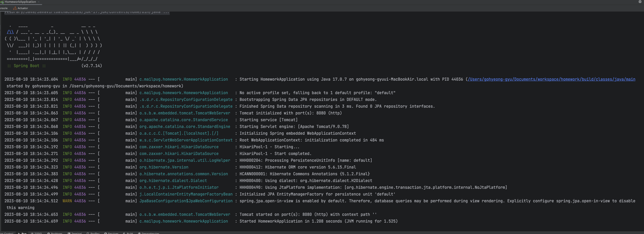This screenshot has height=234, width=644.
Task: Click 'Starting service [Tomcat]' message
Action: (268, 120)
